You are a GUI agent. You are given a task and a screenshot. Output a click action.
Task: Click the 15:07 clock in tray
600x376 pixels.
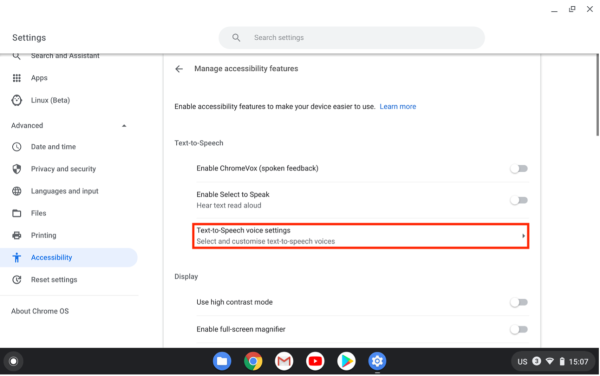[578, 362]
